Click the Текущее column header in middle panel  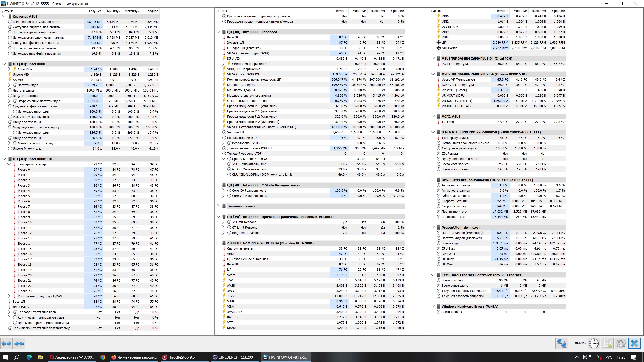click(340, 11)
